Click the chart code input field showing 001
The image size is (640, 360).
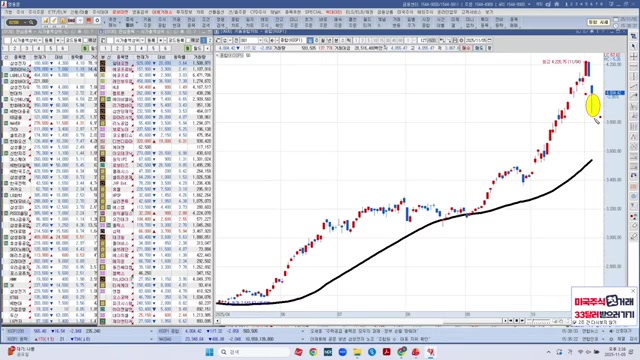click(249, 40)
